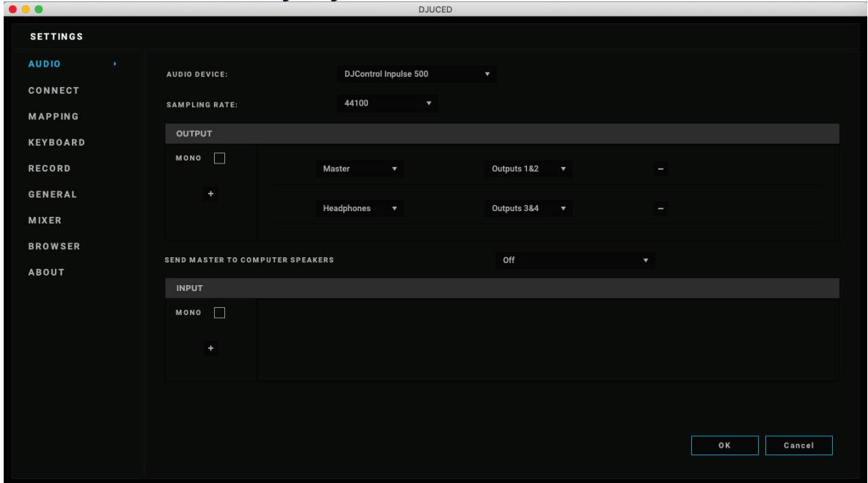Screen dimensions: 868x483
Task: Select the Audio settings tab
Action: click(x=44, y=64)
